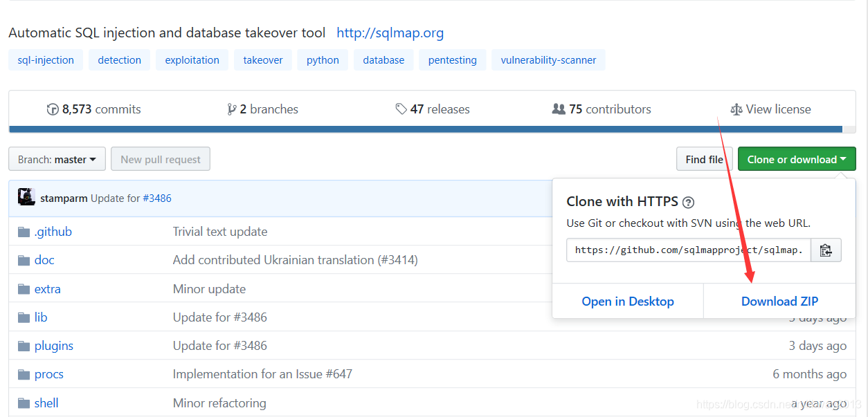The height and width of the screenshot is (417, 868).
Task: Select the pentesting topic tag
Action: point(452,60)
